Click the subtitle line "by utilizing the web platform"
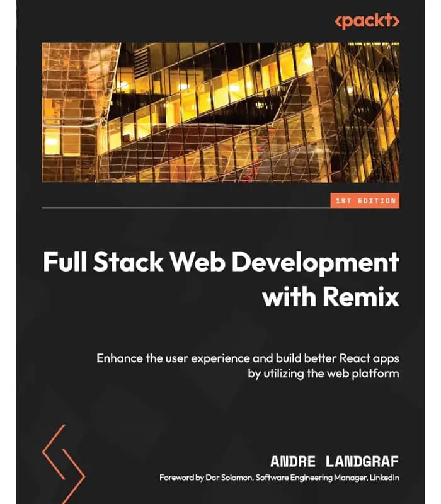Image resolution: width=441 pixels, height=504 pixels. click(x=323, y=374)
